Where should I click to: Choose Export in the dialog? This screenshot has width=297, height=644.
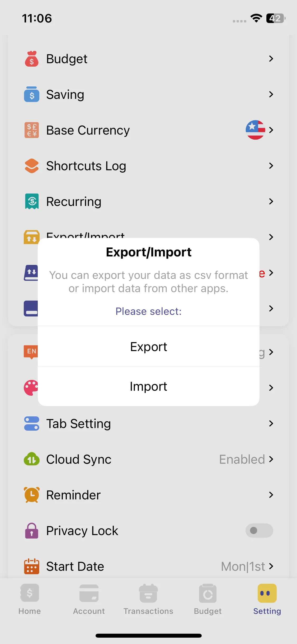coord(148,347)
